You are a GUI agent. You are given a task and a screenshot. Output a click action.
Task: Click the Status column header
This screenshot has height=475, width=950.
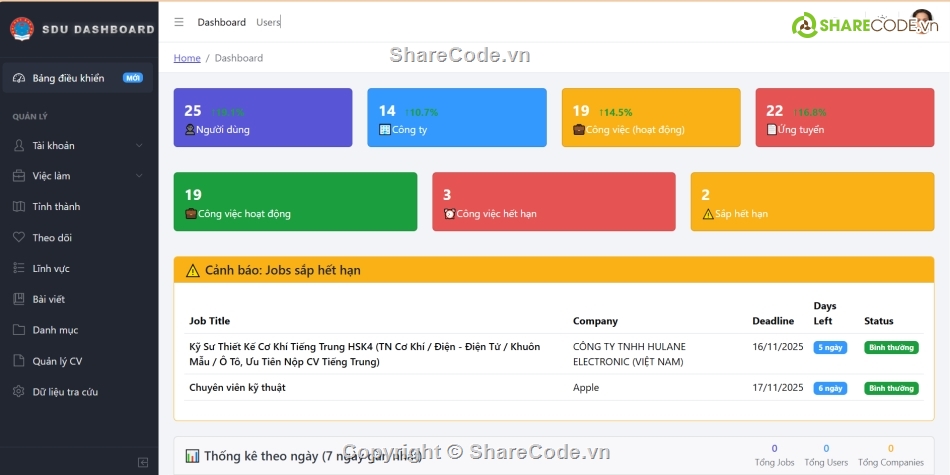879,321
